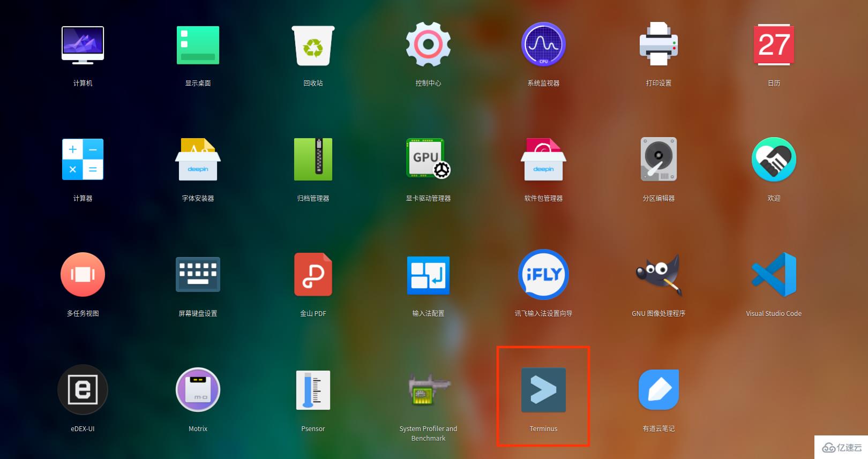Click the 'Visual Studio Code' label
868x459 pixels.
(x=774, y=314)
